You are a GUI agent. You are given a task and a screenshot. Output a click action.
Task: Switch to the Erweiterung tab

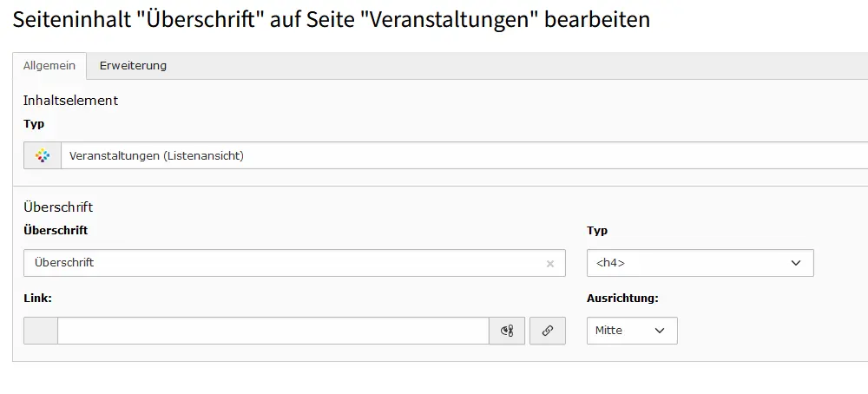(133, 66)
